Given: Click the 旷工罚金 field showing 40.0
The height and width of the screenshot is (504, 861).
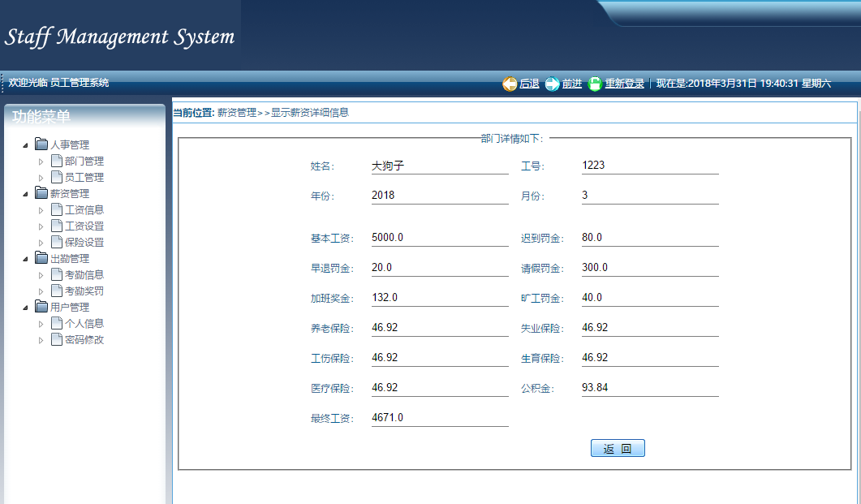Looking at the screenshot, I should 650,298.
